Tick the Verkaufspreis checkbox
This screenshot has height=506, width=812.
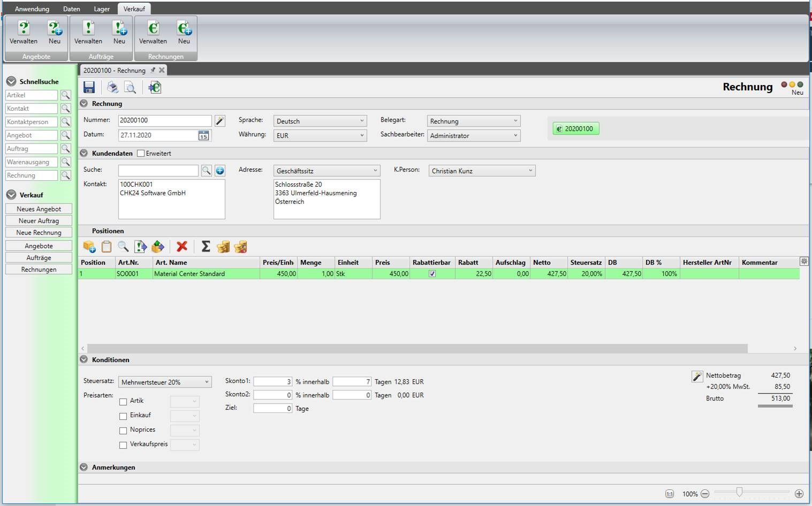123,445
